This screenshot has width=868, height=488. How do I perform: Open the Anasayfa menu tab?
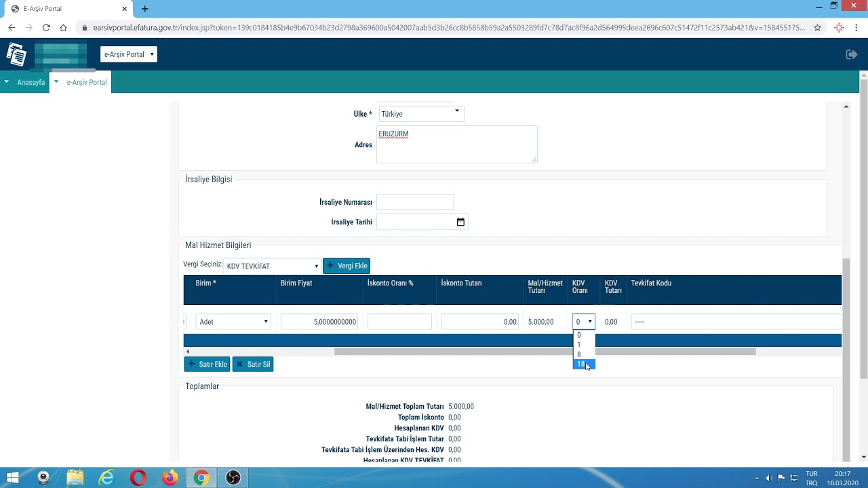pos(31,82)
